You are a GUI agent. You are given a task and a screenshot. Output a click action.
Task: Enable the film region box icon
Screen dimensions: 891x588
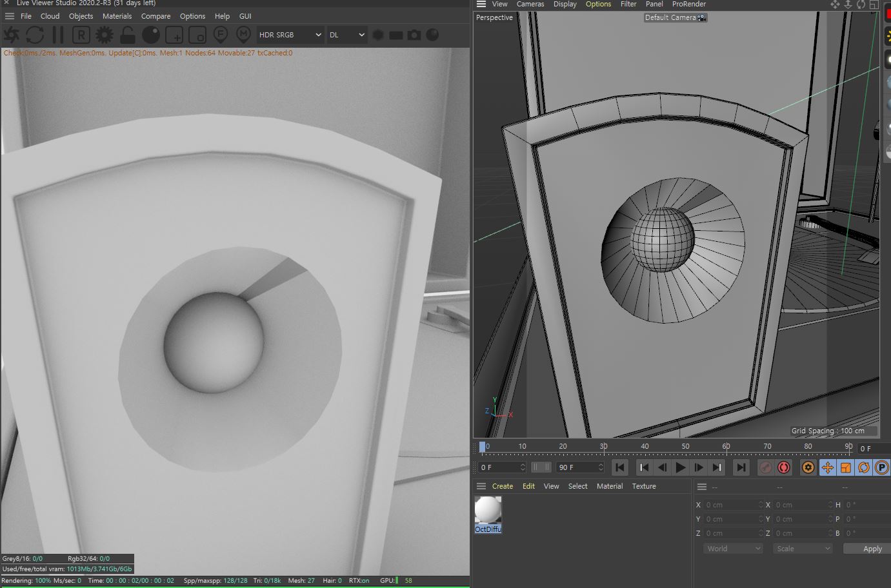click(x=197, y=35)
